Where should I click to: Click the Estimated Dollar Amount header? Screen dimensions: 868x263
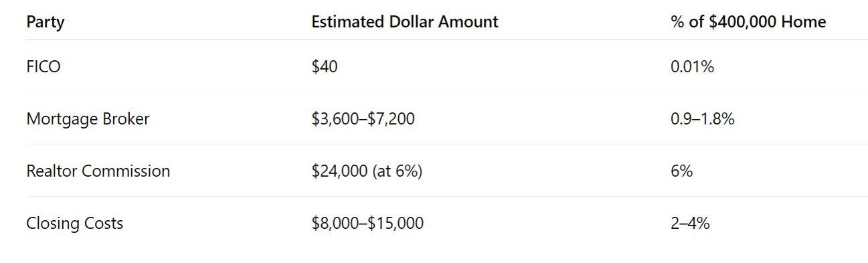click(405, 22)
